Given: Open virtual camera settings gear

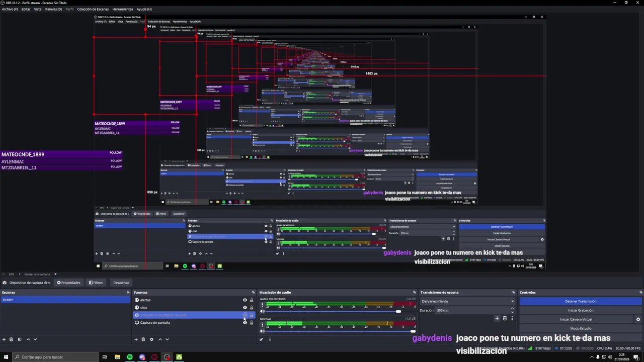Looking at the screenshot, I should point(638,319).
